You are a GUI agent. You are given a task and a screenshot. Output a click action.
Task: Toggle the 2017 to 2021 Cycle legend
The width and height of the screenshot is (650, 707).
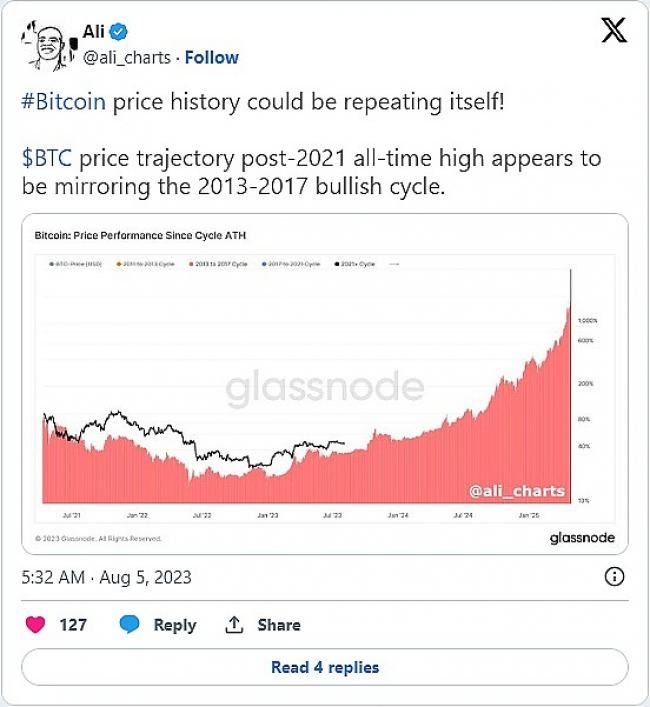point(291,264)
